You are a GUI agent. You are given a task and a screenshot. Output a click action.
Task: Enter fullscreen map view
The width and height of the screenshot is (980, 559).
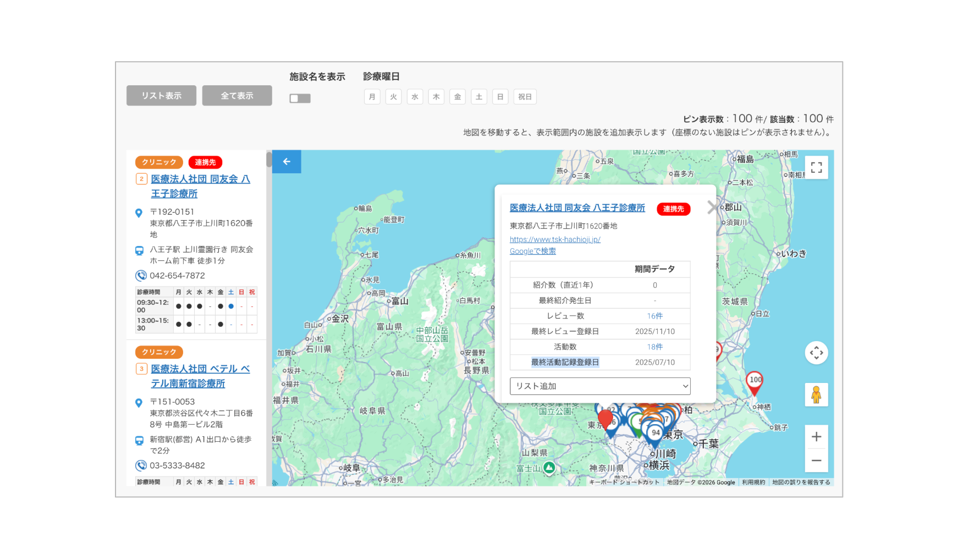click(x=816, y=167)
